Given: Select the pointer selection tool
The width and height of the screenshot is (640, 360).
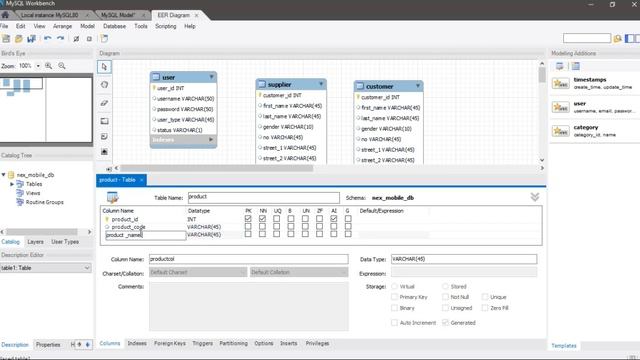Looking at the screenshot, I should [x=104, y=67].
